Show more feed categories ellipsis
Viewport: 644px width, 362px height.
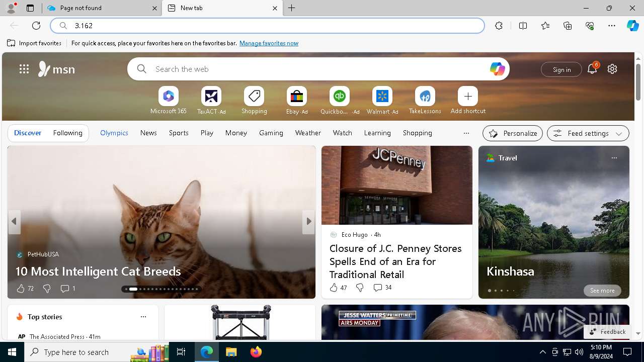pyautogui.click(x=466, y=133)
